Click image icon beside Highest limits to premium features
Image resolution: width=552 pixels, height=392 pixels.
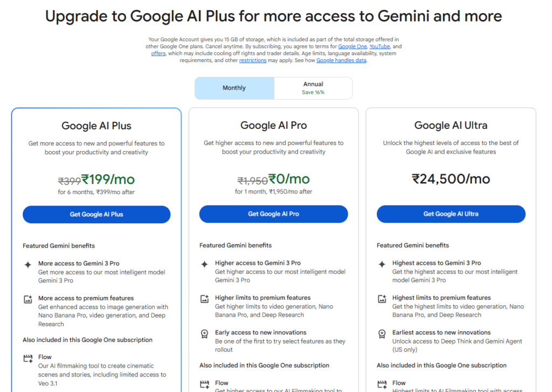382,299
